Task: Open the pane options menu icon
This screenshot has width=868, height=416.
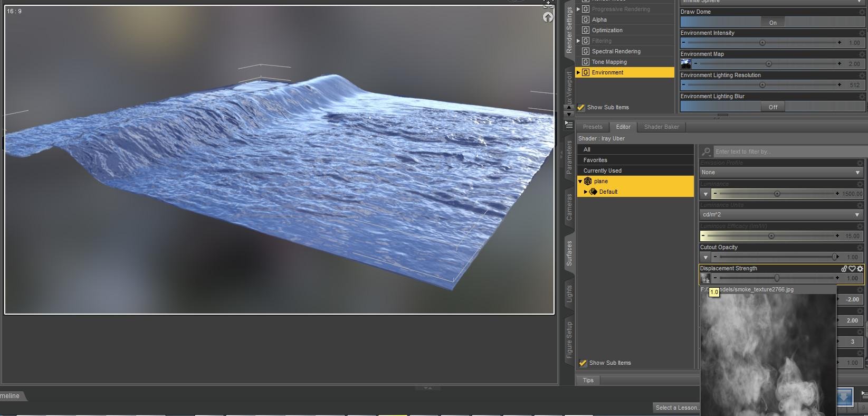Action: pos(569,125)
